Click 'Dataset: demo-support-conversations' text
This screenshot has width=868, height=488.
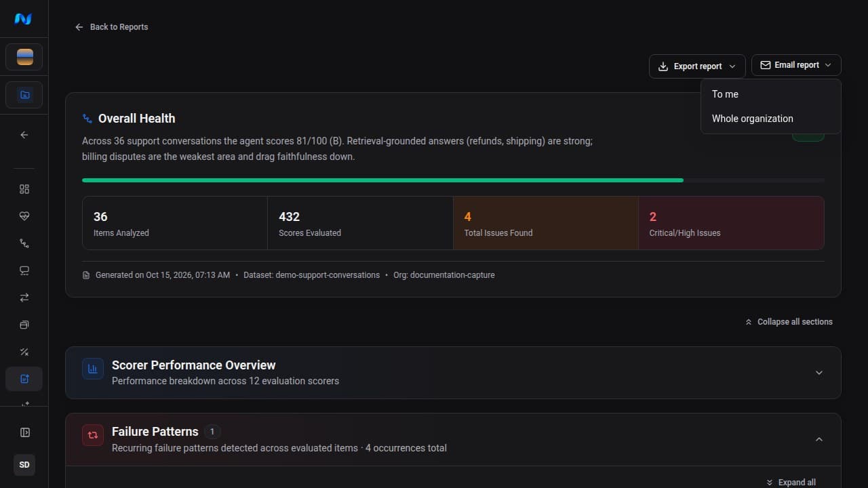tap(311, 275)
